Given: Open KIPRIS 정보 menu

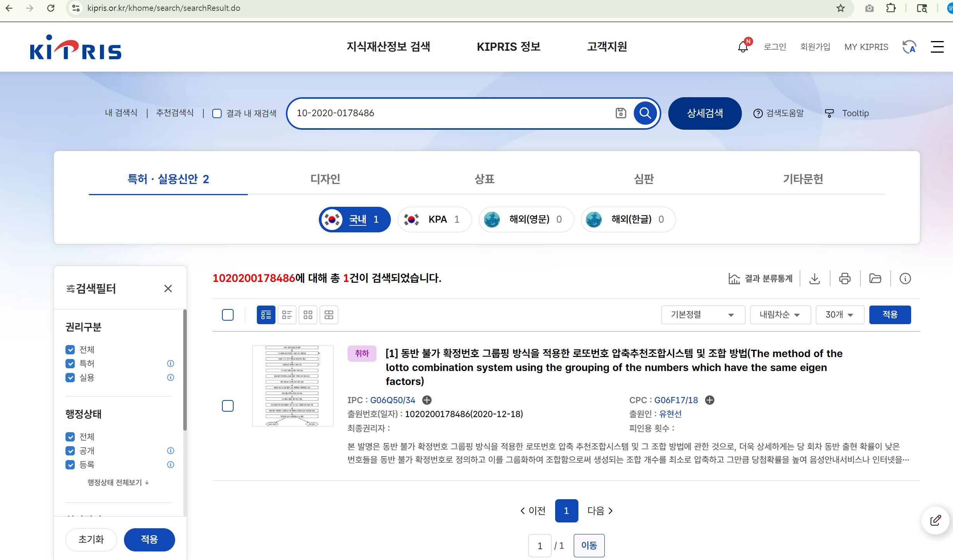Looking at the screenshot, I should 509,47.
